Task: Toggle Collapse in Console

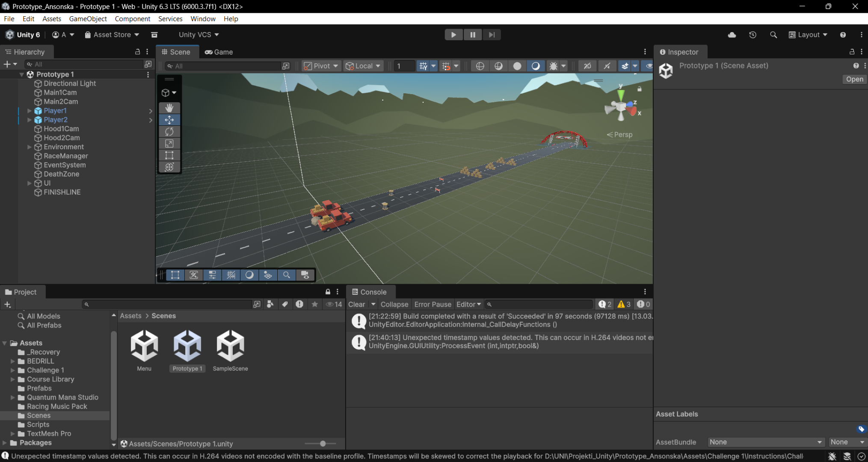Action: point(394,304)
